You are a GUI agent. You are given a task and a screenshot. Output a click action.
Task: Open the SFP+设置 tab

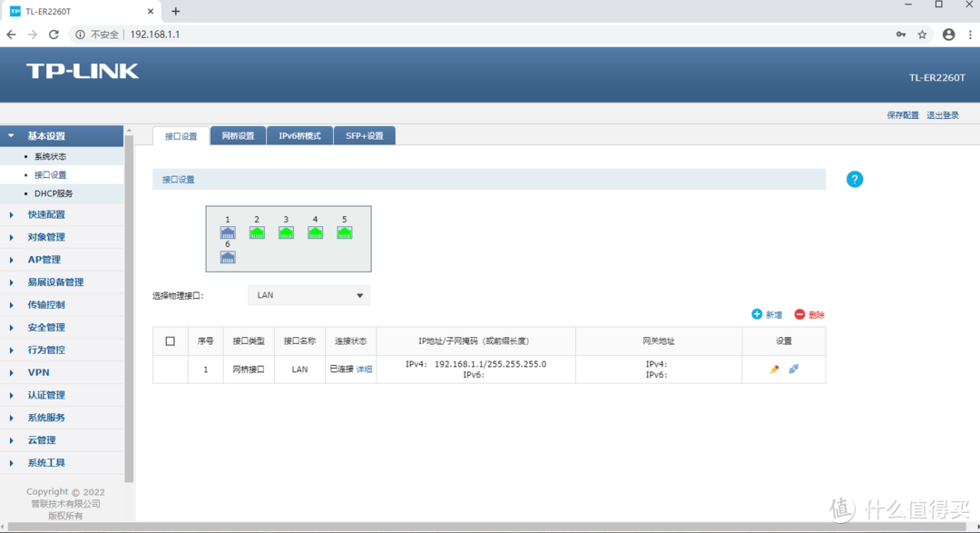[364, 136]
